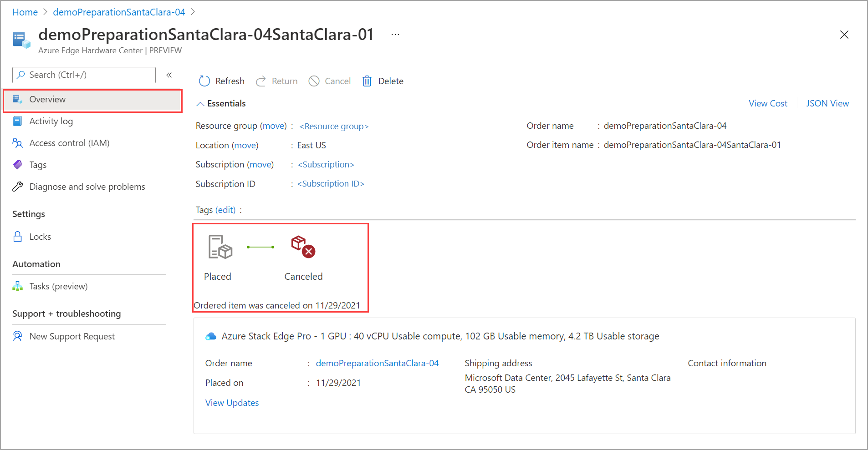Collapse the sidebar with double chevron

click(x=169, y=75)
